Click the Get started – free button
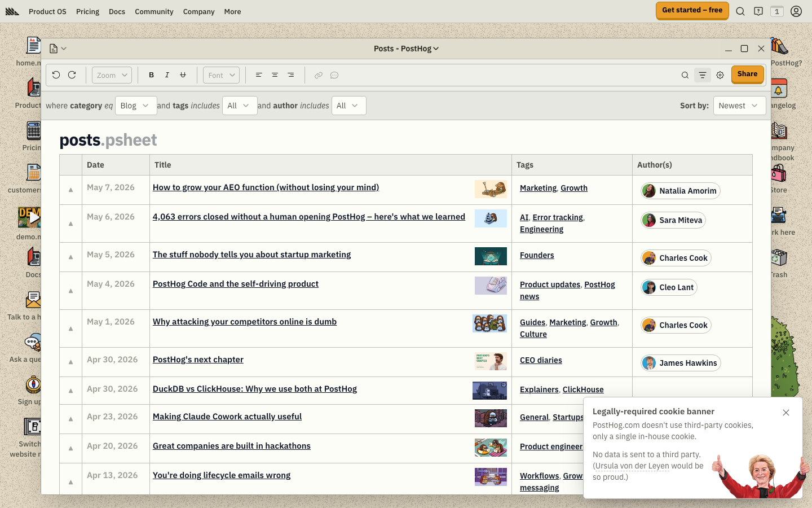The width and height of the screenshot is (812, 508). (692, 10)
